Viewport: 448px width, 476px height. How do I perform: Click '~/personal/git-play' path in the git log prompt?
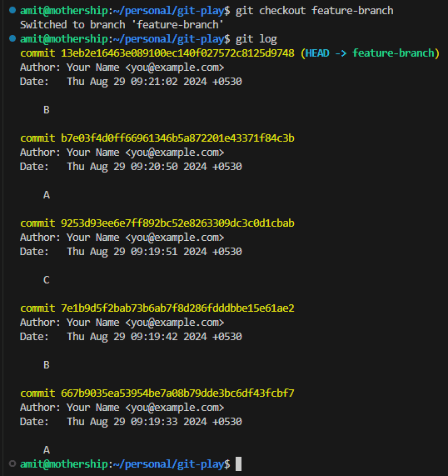click(169, 39)
